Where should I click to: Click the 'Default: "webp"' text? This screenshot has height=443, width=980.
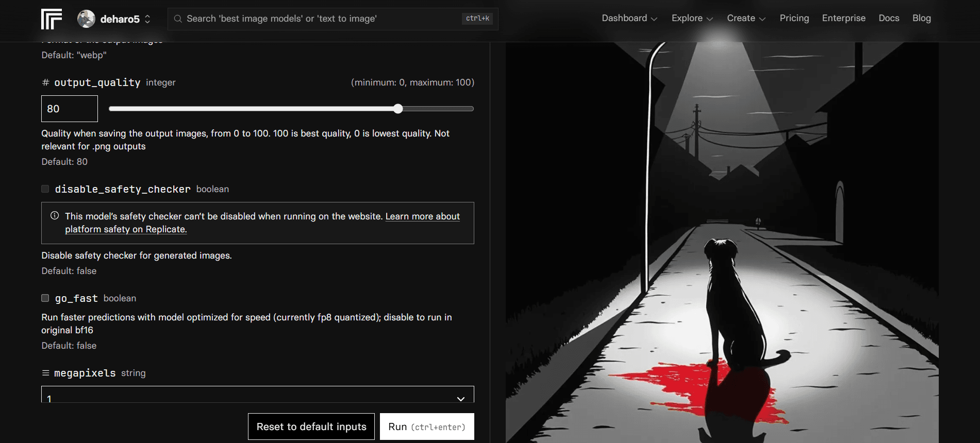click(x=74, y=55)
